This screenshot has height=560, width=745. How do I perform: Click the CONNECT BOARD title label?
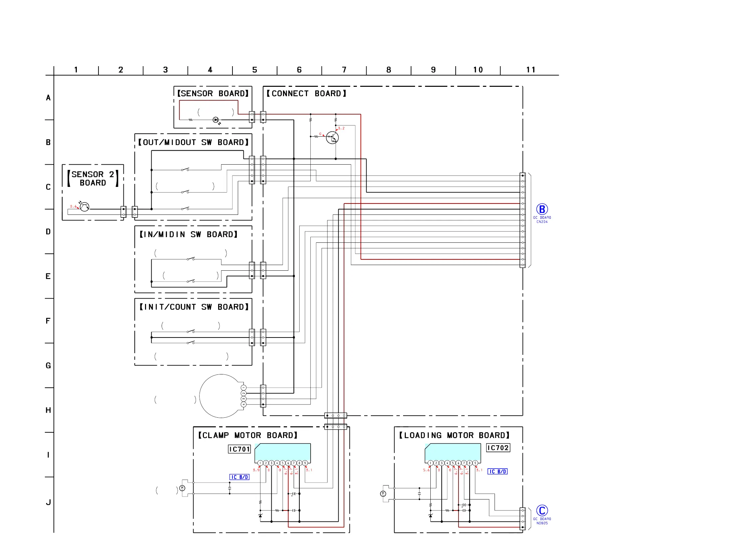click(x=306, y=94)
